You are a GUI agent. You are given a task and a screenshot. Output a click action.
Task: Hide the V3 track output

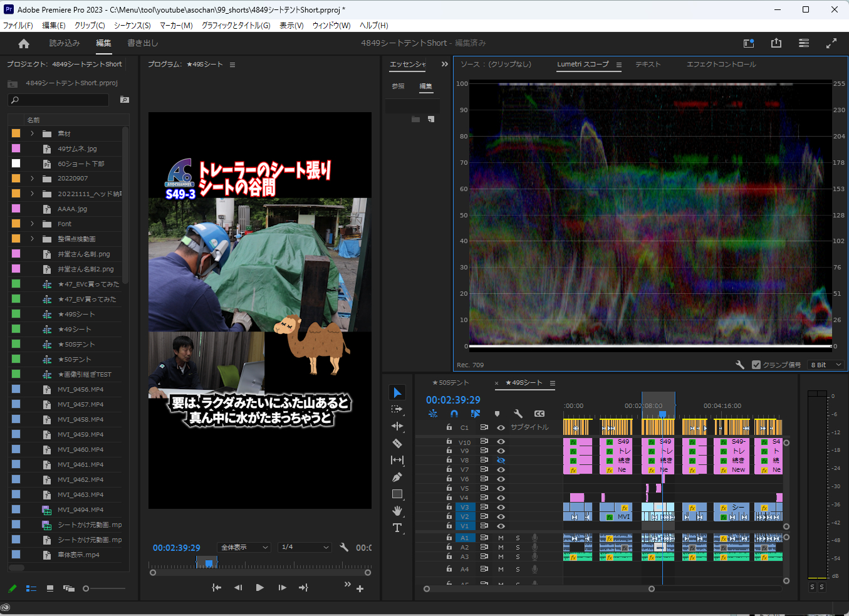(x=501, y=508)
